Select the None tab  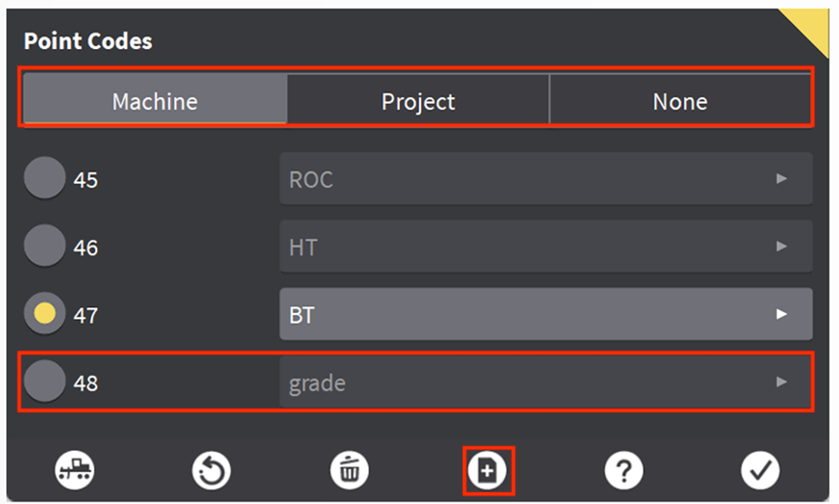pyautogui.click(x=680, y=101)
